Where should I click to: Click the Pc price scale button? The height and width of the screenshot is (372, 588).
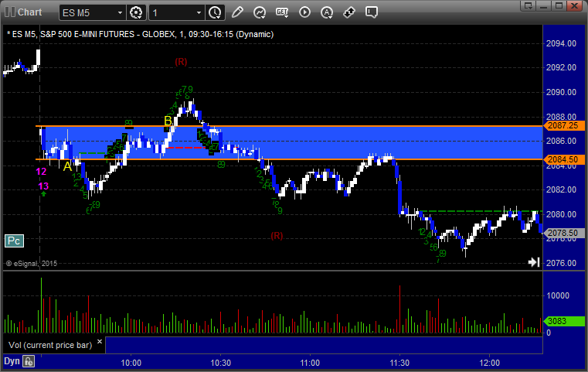click(x=14, y=241)
